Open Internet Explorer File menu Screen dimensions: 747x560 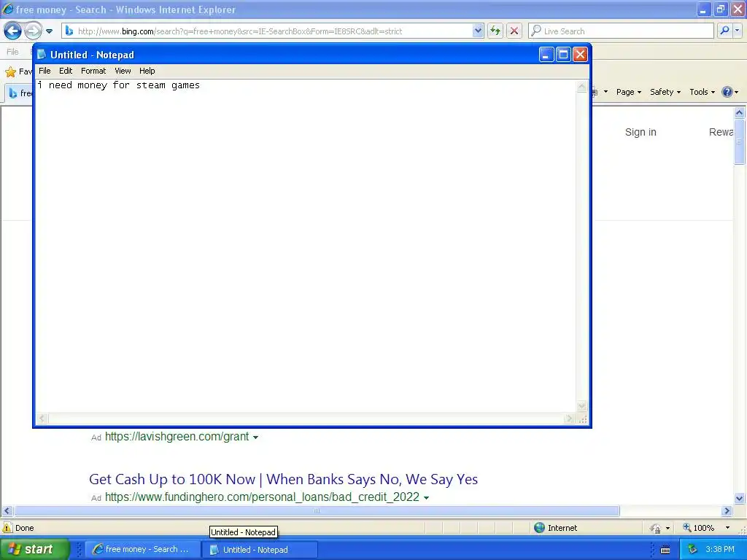click(13, 52)
